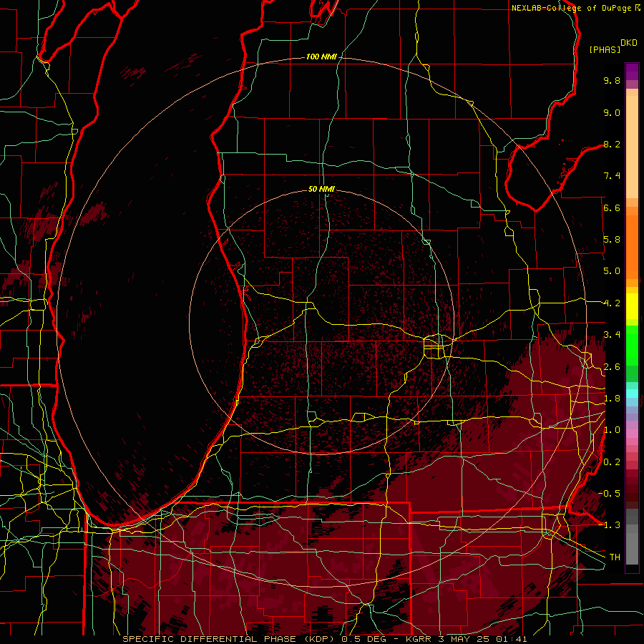
Task: Click the 100 NMI range ring label
Action: point(321,57)
